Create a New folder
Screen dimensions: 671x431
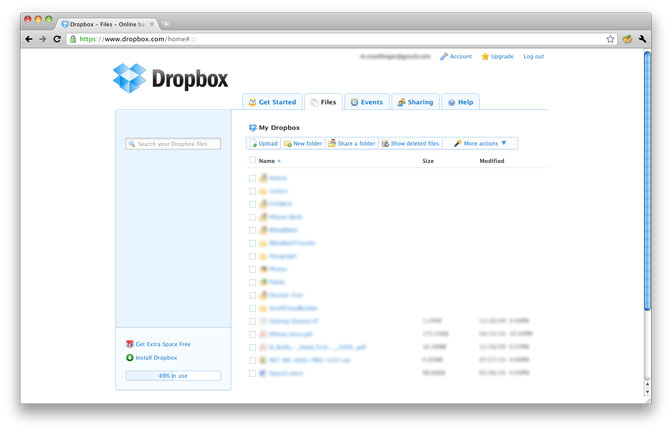pos(303,143)
